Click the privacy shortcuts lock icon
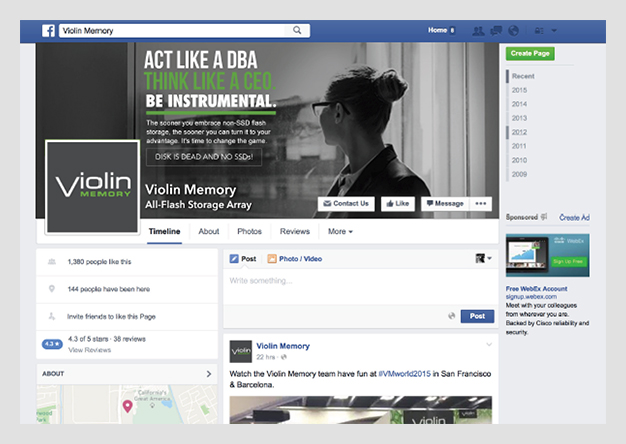This screenshot has width=626, height=444. [539, 31]
